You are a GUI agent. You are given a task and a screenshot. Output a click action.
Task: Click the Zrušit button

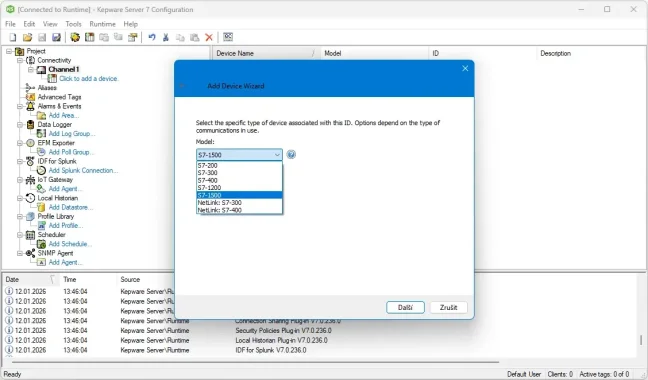coord(448,307)
